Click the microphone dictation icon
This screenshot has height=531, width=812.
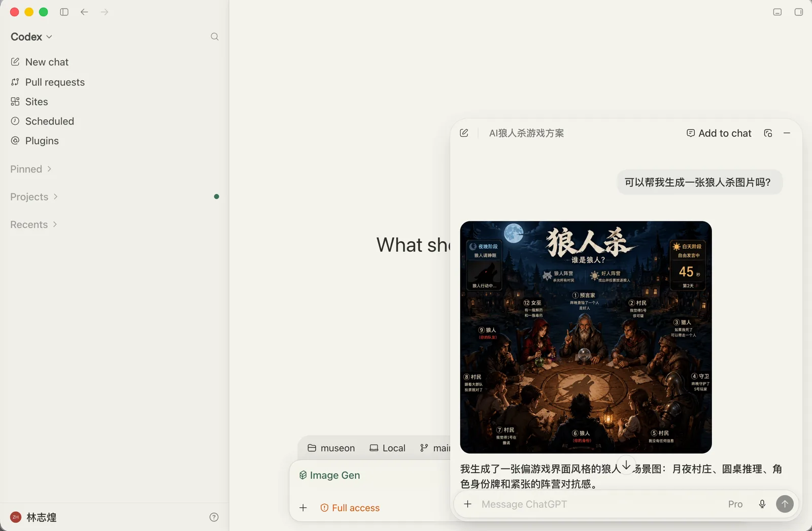(762, 504)
